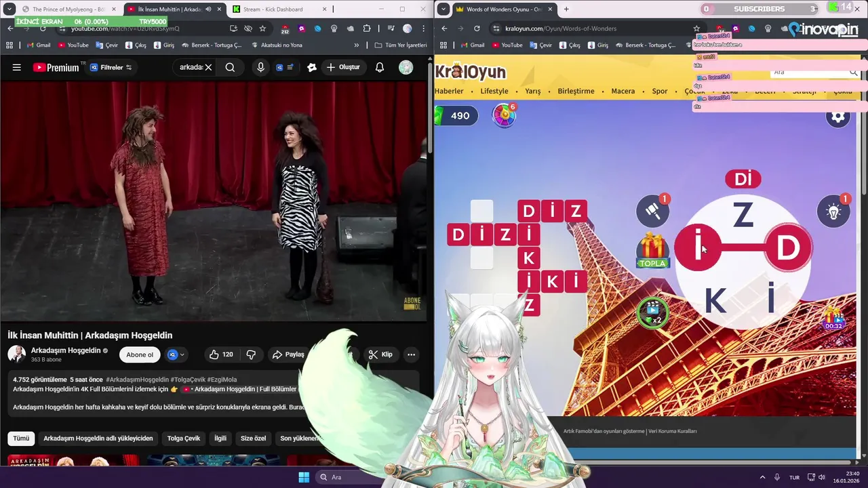Viewport: 868px width, 488px height.
Task: Start voice search with microphone icon
Action: point(260,67)
